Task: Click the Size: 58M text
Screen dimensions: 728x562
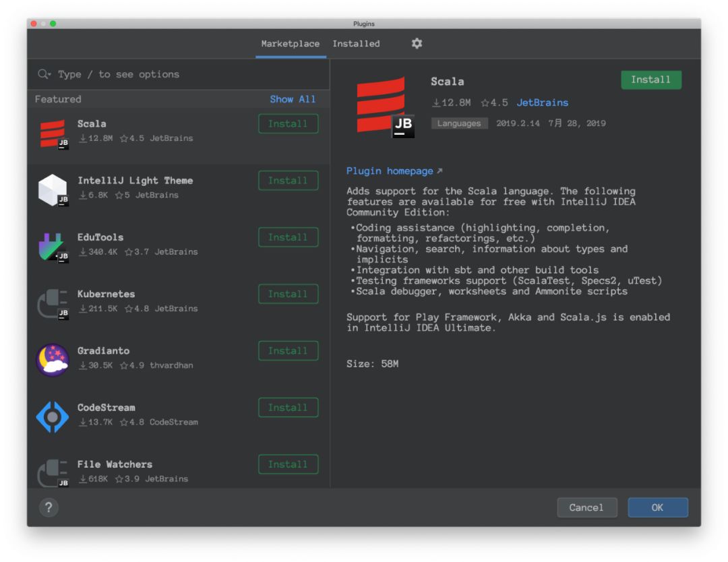Action: pos(372,364)
